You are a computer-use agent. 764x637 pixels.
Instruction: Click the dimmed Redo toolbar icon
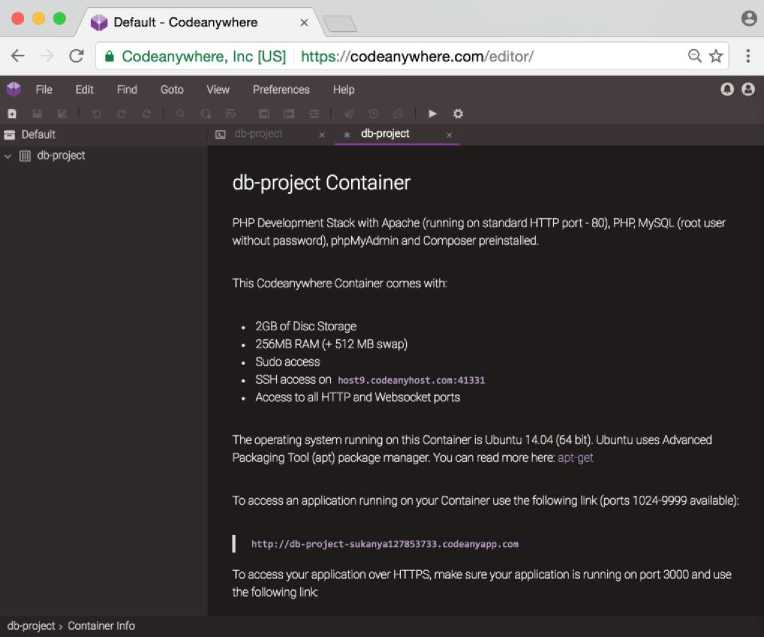pyautogui.click(x=121, y=114)
